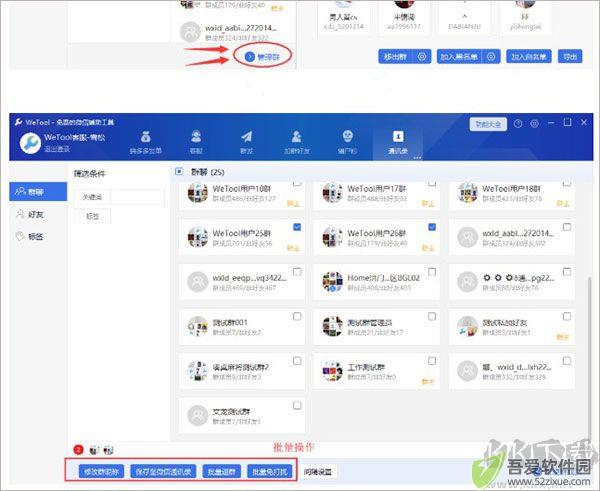Check the wxid_eeqp...vq3422 group checkbox

click(297, 272)
